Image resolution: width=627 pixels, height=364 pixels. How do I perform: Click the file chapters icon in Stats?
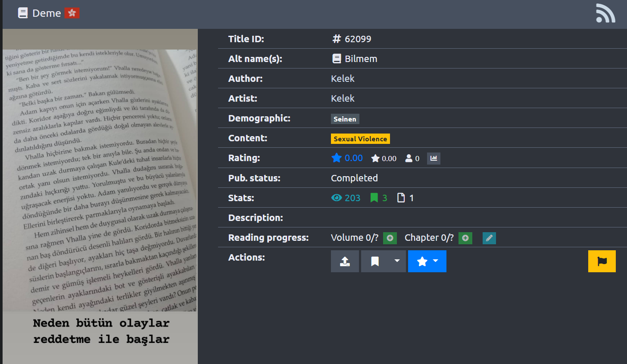click(401, 198)
